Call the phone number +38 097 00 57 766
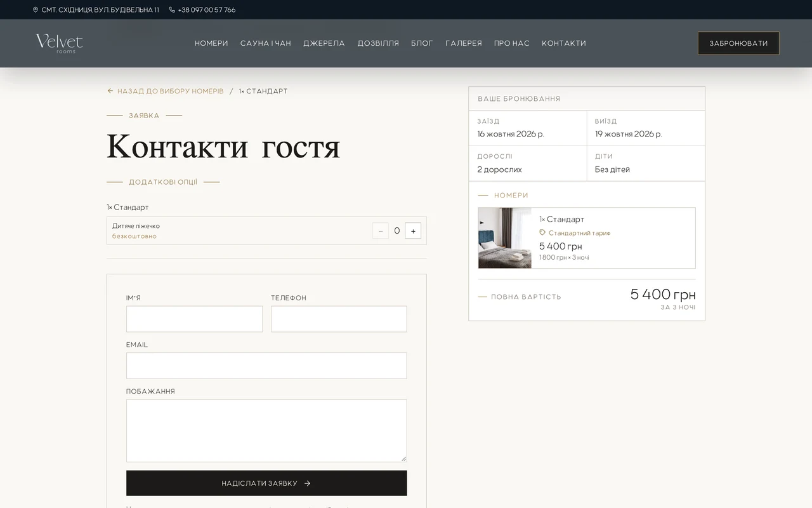The width and height of the screenshot is (812, 508). 207,10
